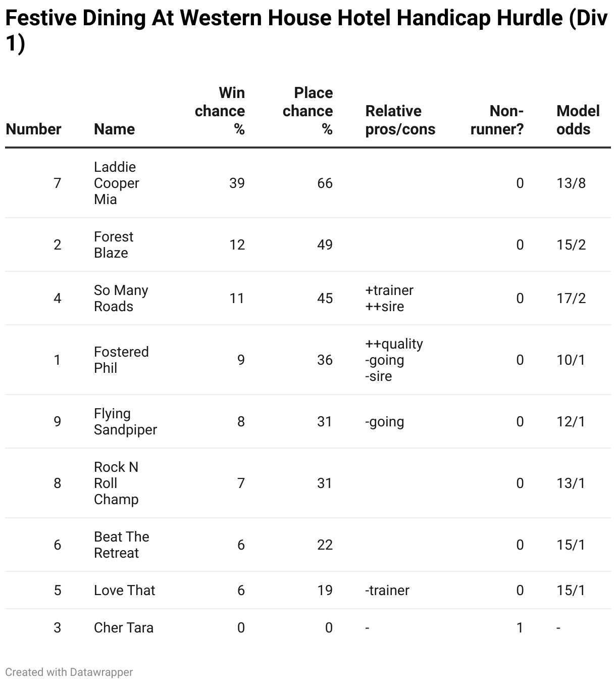Click the Number column header
616x684 pixels.
(33, 129)
